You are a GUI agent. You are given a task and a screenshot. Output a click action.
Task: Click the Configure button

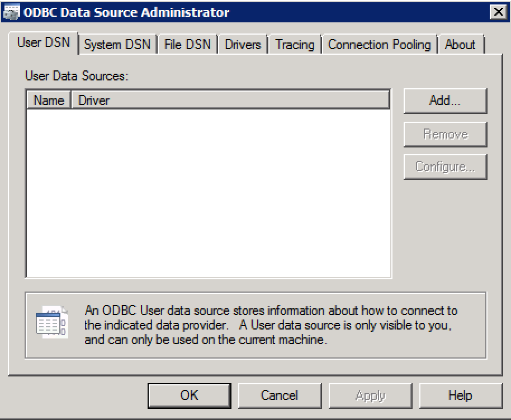click(445, 166)
